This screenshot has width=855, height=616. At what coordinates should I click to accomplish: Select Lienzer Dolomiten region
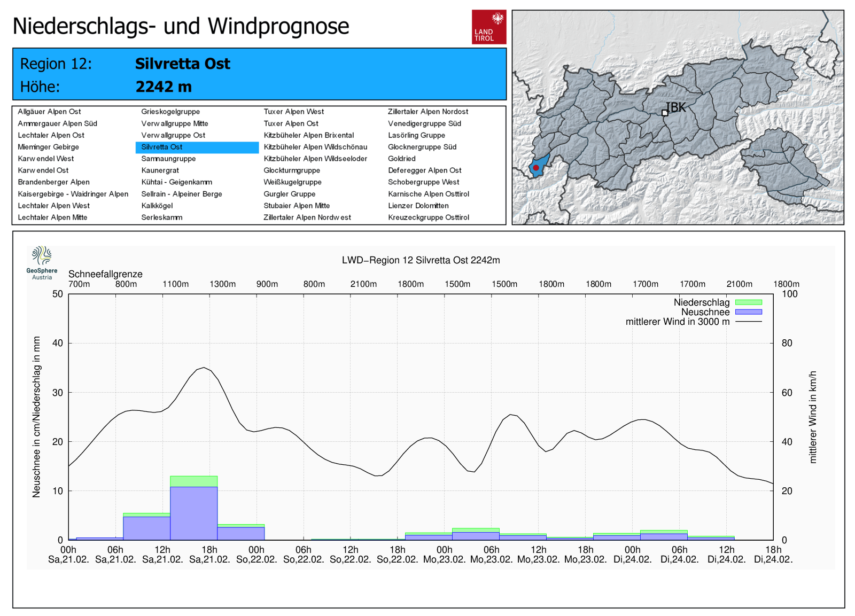click(418, 206)
